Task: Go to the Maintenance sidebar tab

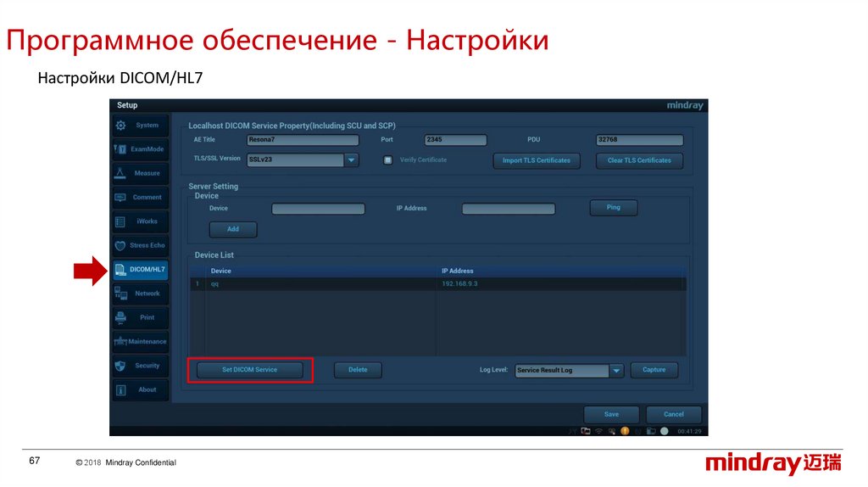Action: click(x=141, y=342)
